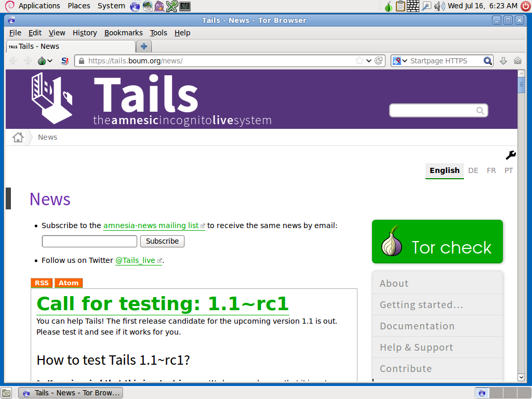The height and width of the screenshot is (399, 532).
Task: Click the Tails USB logo in header
Action: [51, 98]
